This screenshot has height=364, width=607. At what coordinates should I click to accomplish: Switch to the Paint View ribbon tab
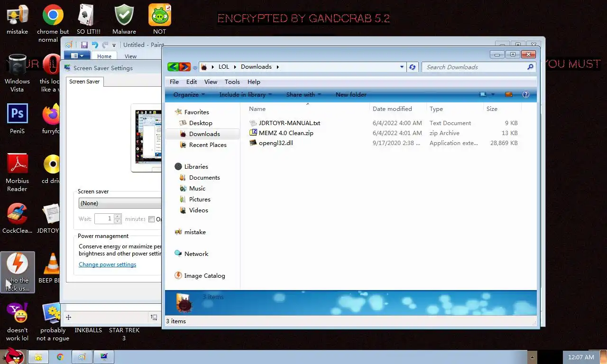(x=130, y=56)
